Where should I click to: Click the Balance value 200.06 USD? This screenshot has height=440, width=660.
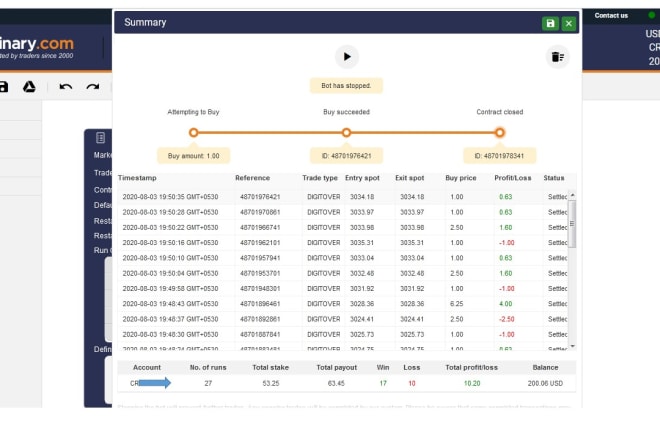[x=545, y=384]
